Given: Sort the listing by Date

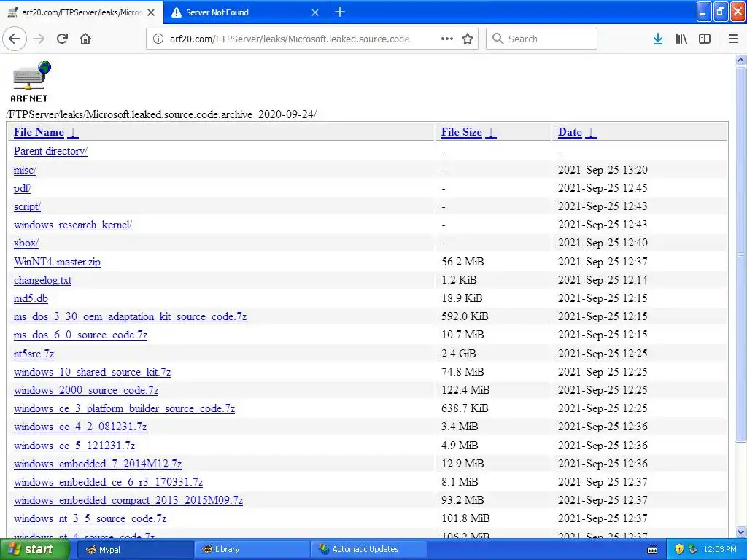Looking at the screenshot, I should click(x=570, y=132).
